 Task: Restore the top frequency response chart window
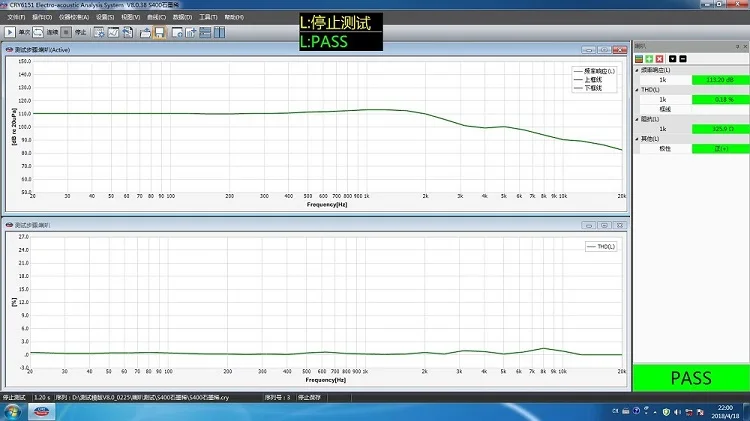[604, 50]
